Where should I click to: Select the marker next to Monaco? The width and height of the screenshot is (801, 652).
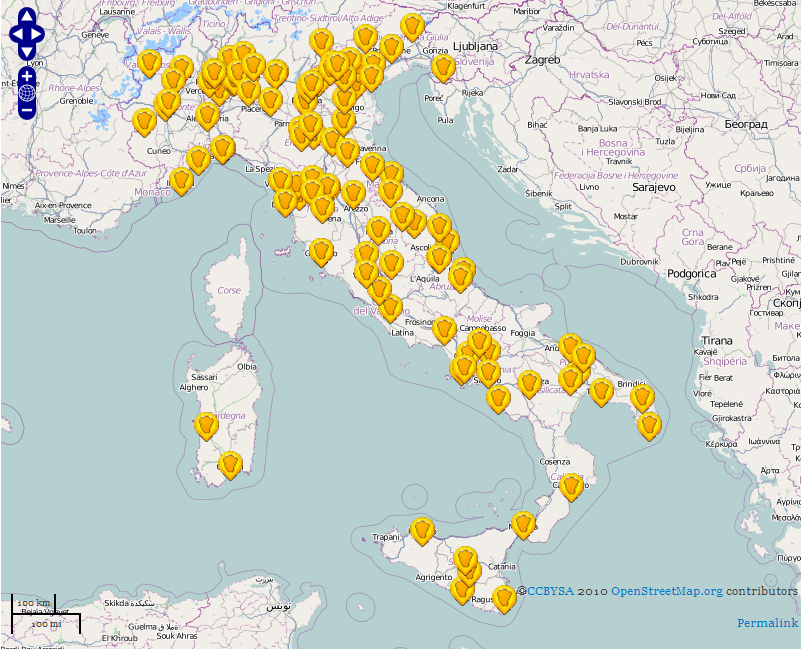click(x=181, y=181)
